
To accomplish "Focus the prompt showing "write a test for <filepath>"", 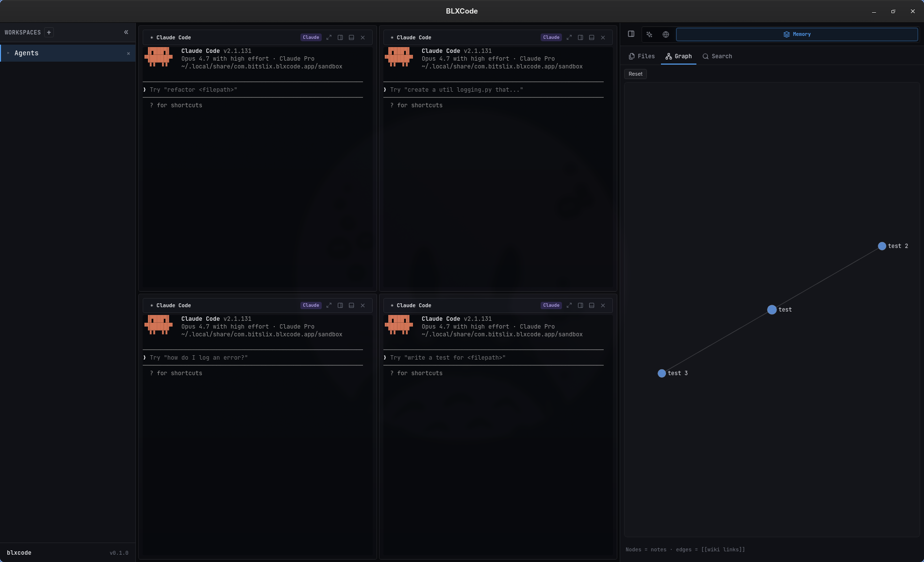I will click(x=494, y=358).
